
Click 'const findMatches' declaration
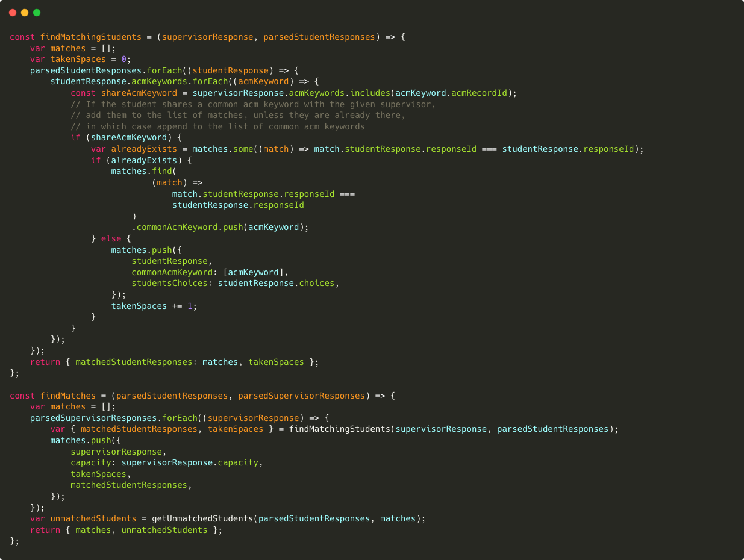click(x=53, y=396)
